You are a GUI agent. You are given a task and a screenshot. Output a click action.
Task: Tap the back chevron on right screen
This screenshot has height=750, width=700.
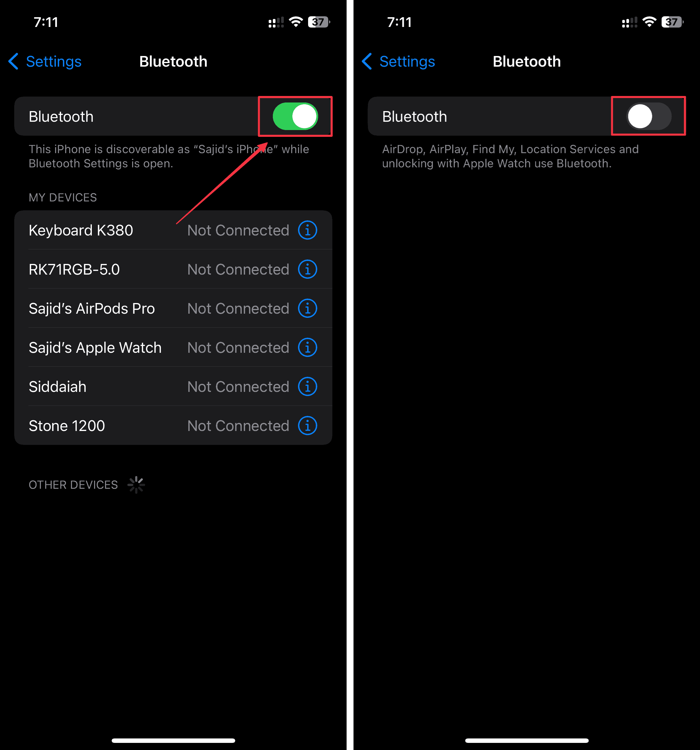coord(367,62)
